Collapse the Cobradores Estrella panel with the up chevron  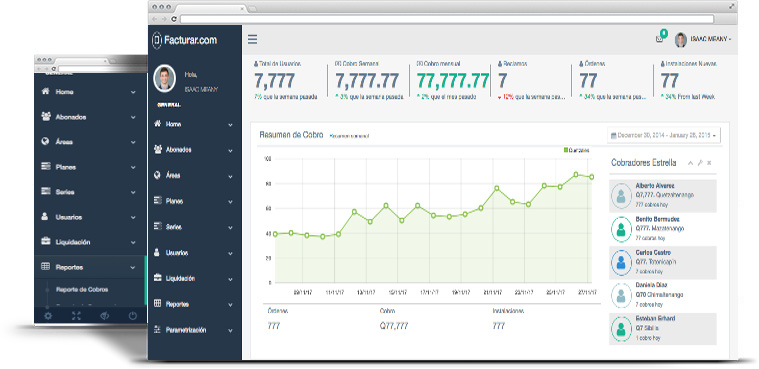click(x=691, y=163)
